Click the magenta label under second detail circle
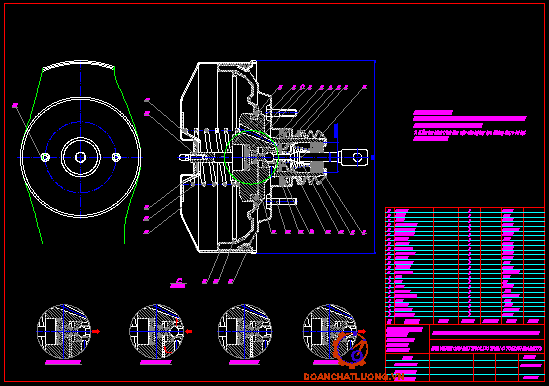This screenshot has height=386, width=549. (x=156, y=363)
